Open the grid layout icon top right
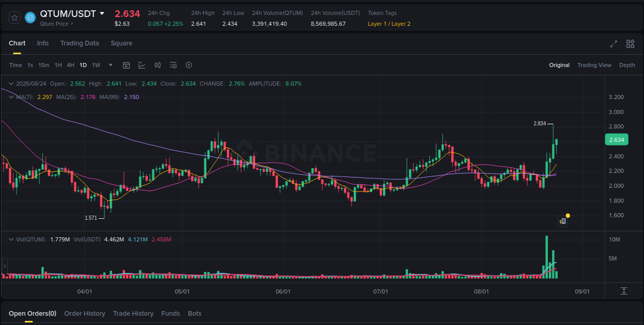 (x=630, y=44)
